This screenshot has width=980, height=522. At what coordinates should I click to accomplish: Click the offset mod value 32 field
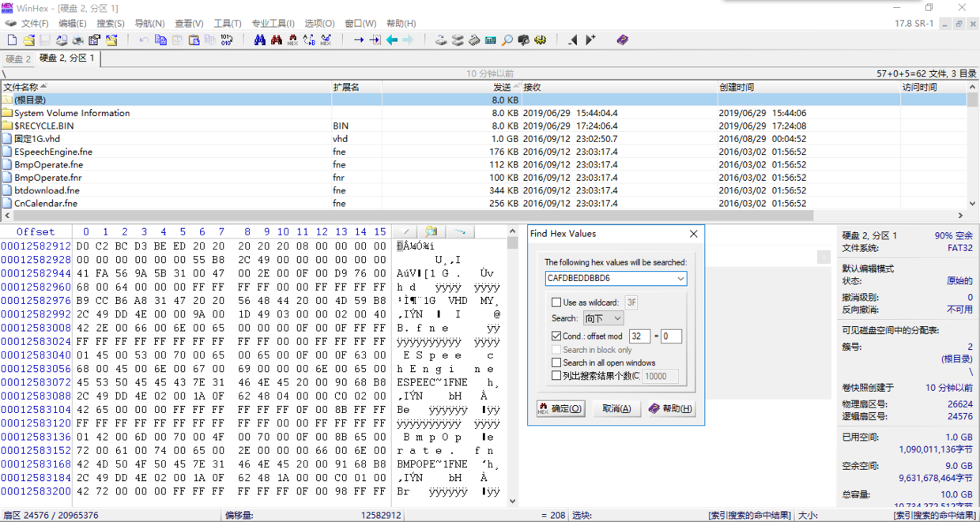click(x=640, y=336)
